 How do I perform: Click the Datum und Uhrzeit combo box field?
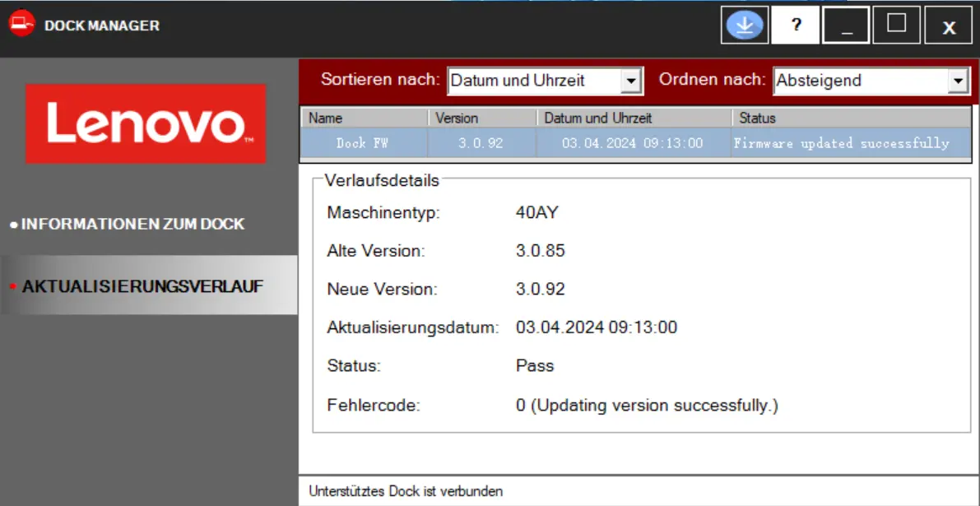pos(533,81)
